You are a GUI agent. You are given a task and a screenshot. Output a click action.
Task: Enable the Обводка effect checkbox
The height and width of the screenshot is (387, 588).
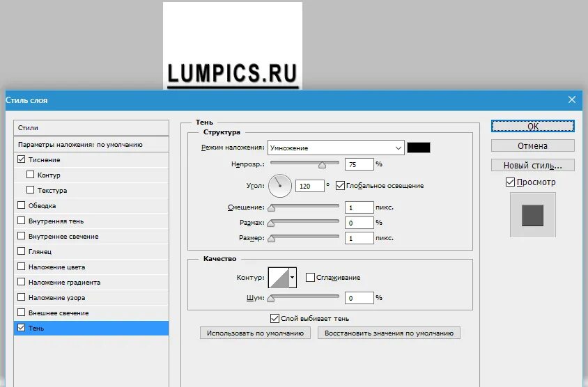pyautogui.click(x=22, y=205)
